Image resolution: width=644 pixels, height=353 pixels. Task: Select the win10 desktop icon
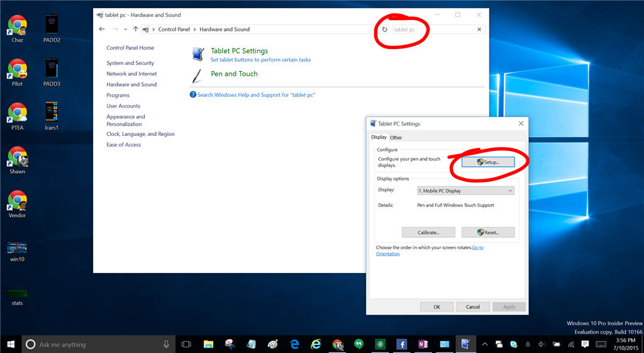tap(17, 252)
